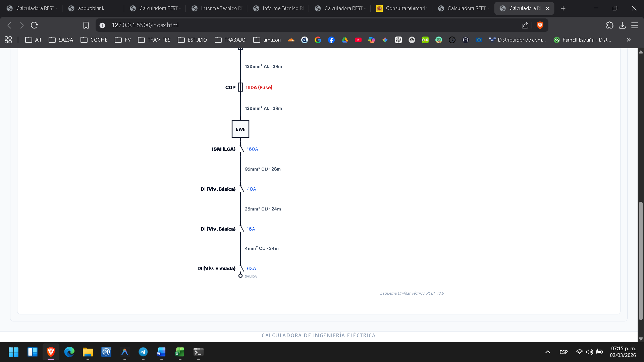Click the kWh meter box in the diagram
Viewport: 644px width, 362px height.
coord(240,129)
